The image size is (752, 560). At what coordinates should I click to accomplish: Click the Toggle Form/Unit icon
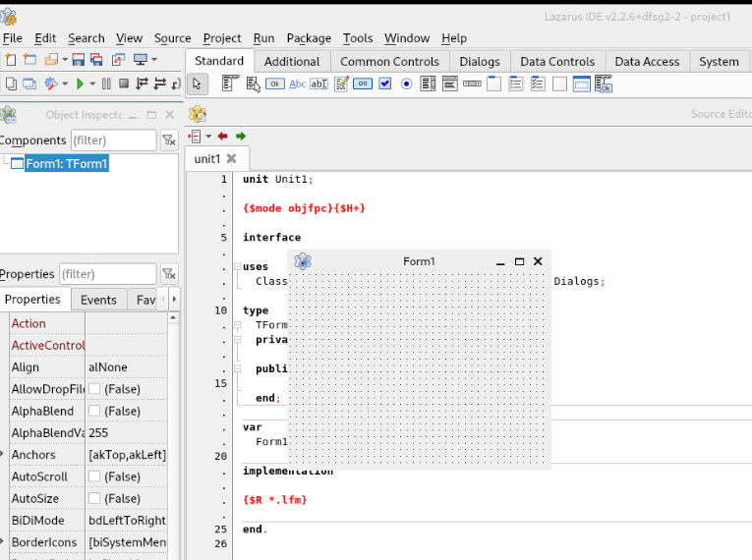118,60
